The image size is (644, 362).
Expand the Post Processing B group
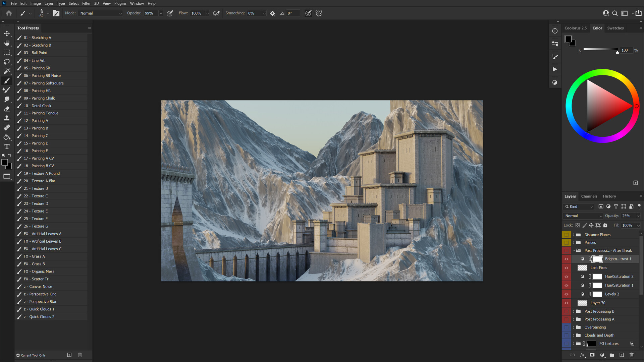point(574,311)
